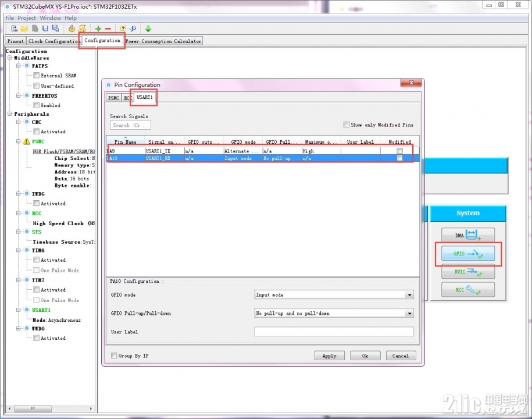
Task: Click the Cancel button
Action: point(401,356)
